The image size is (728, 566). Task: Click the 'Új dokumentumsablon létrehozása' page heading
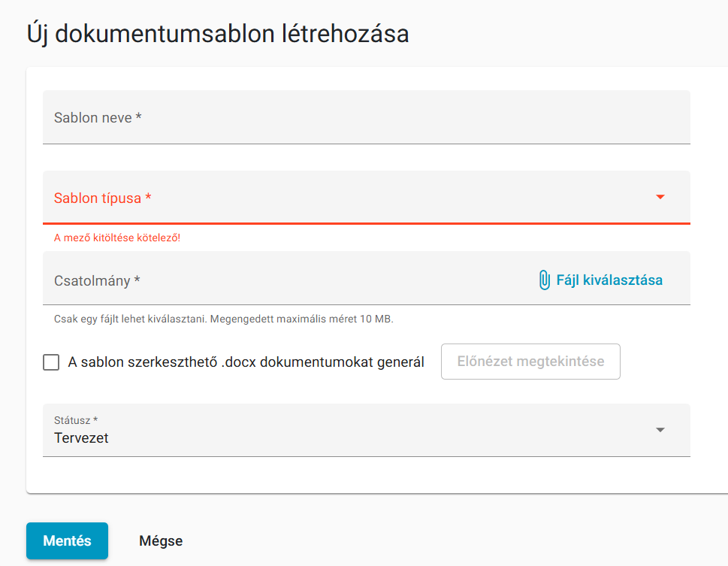[x=218, y=34]
